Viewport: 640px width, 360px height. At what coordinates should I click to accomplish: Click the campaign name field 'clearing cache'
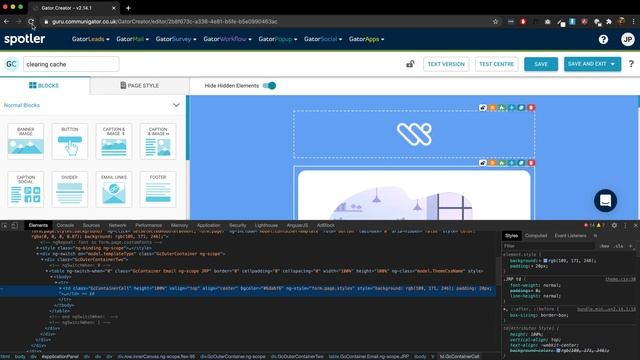tap(71, 64)
